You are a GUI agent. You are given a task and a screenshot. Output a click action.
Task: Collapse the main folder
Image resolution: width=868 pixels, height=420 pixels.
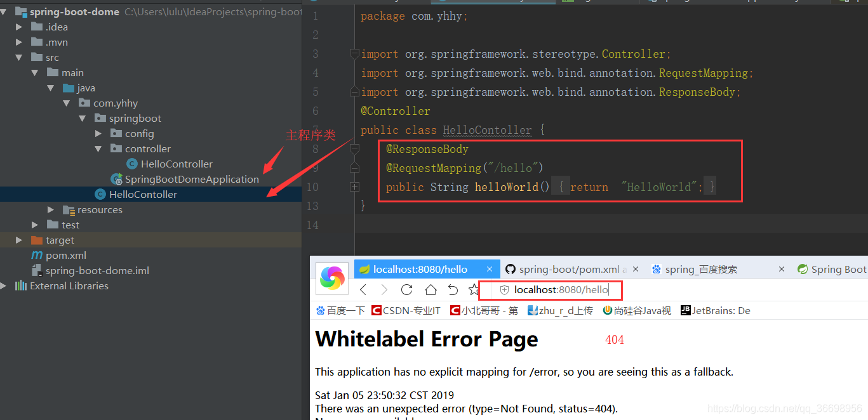pos(35,73)
